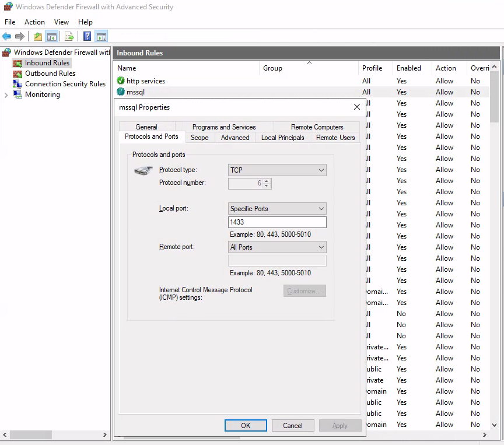The image size is (504, 445).
Task: Click the Protocol number up arrow
Action: pyautogui.click(x=266, y=181)
